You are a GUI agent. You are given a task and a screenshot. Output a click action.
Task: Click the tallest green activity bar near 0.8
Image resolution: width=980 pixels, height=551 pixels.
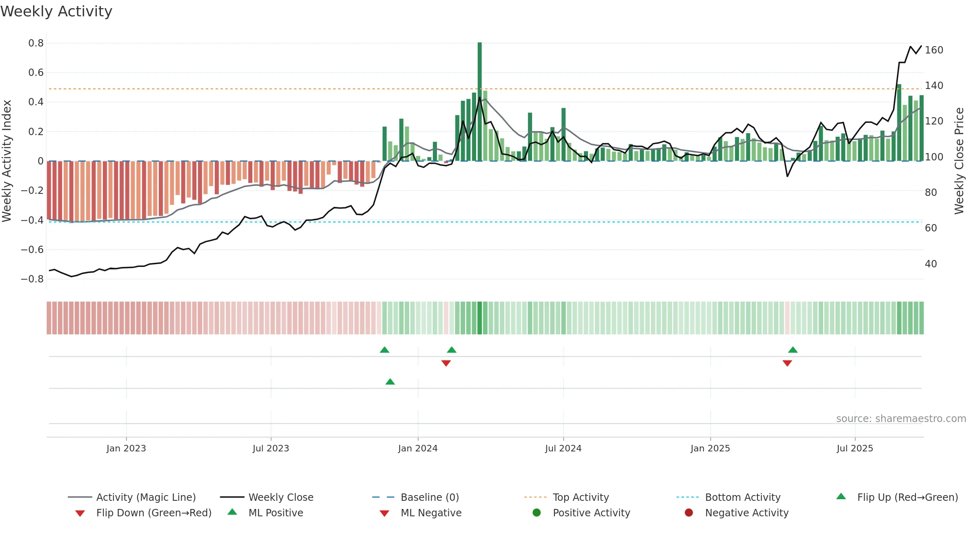point(480,102)
